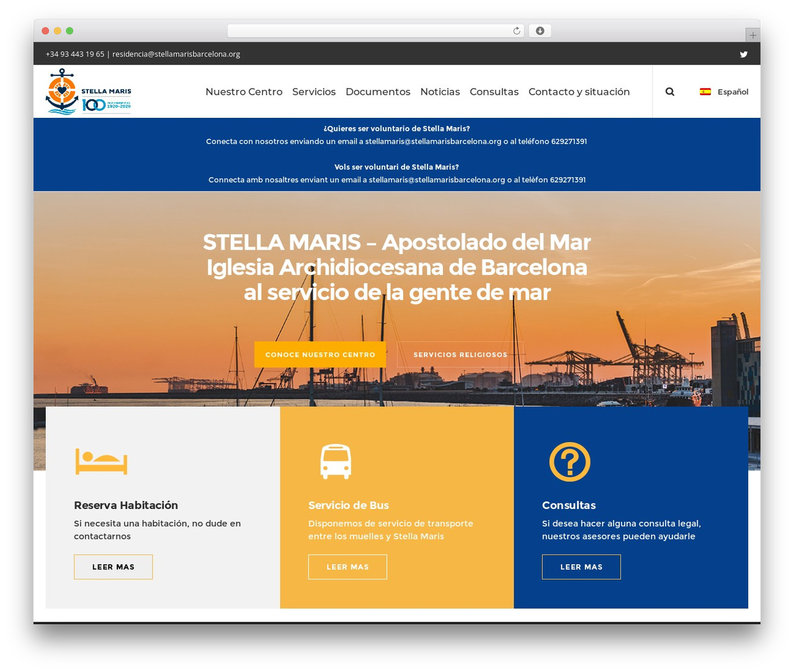Click the Servicio de Bus heading
The width and height of the screenshot is (794, 672).
pos(349,505)
